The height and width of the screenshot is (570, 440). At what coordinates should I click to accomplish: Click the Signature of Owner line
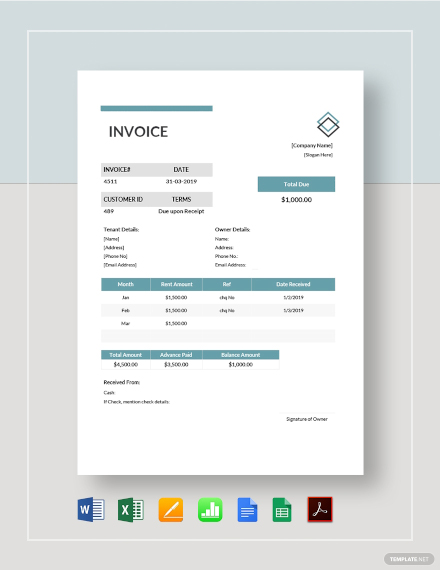307,419
